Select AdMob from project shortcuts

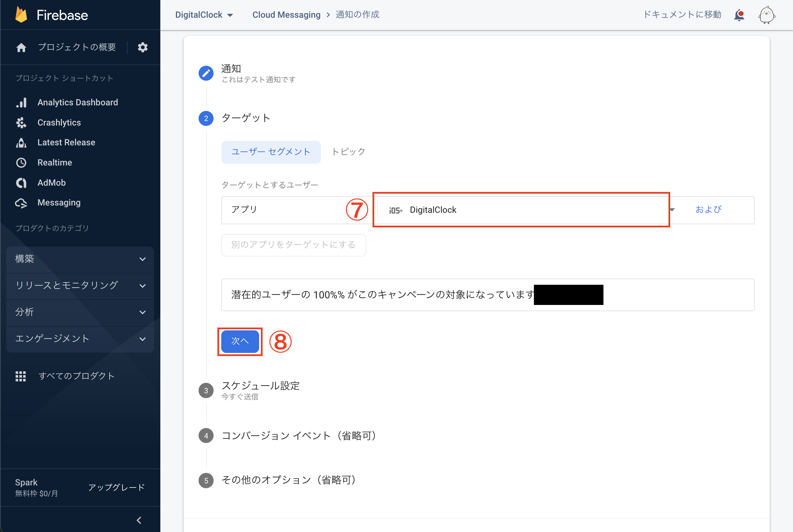click(x=51, y=183)
